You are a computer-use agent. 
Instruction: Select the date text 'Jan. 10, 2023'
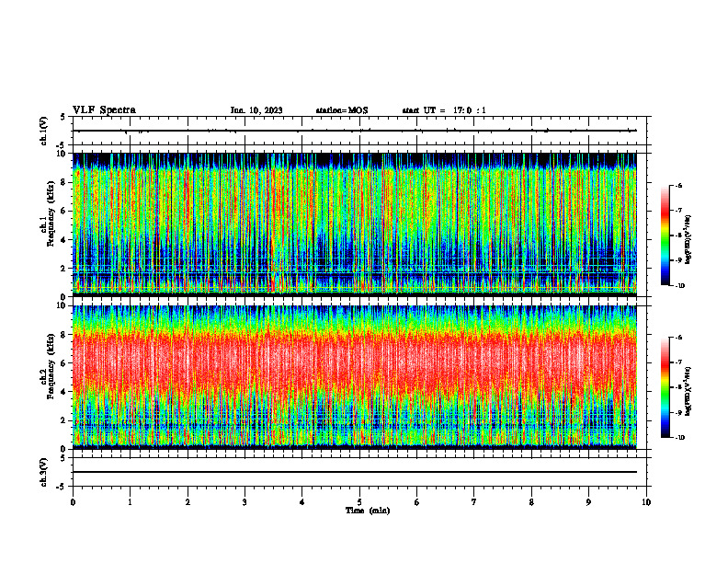[256, 110]
